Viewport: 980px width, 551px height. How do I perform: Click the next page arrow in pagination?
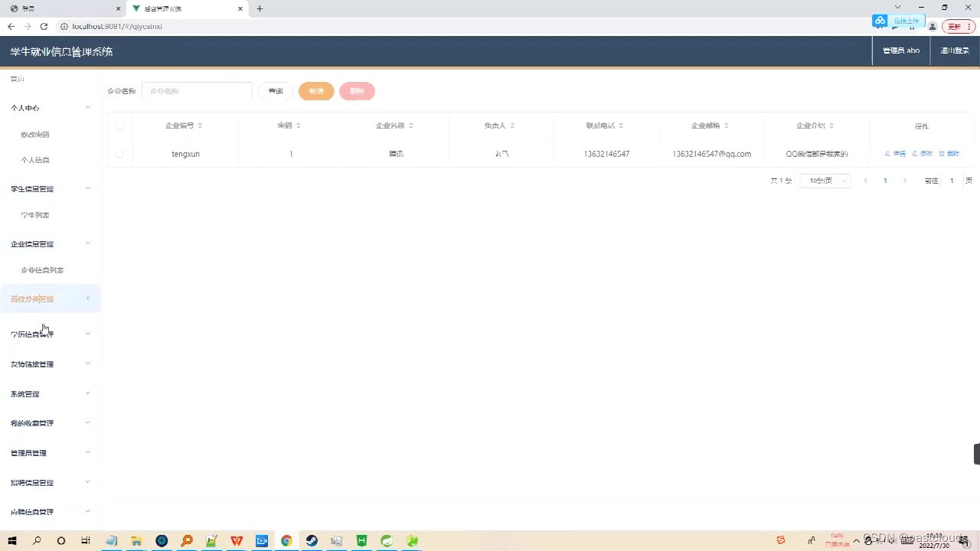(x=905, y=180)
